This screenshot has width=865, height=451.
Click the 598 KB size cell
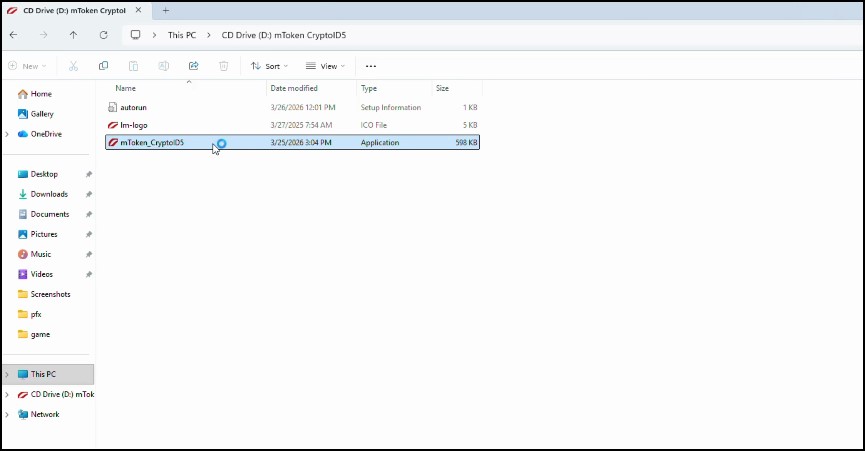point(466,142)
